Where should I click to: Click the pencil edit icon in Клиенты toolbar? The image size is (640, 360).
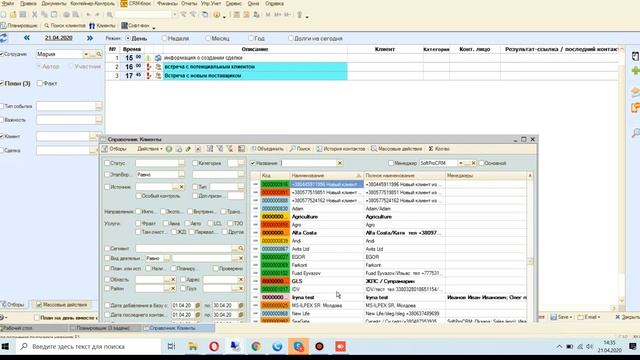click(188, 149)
